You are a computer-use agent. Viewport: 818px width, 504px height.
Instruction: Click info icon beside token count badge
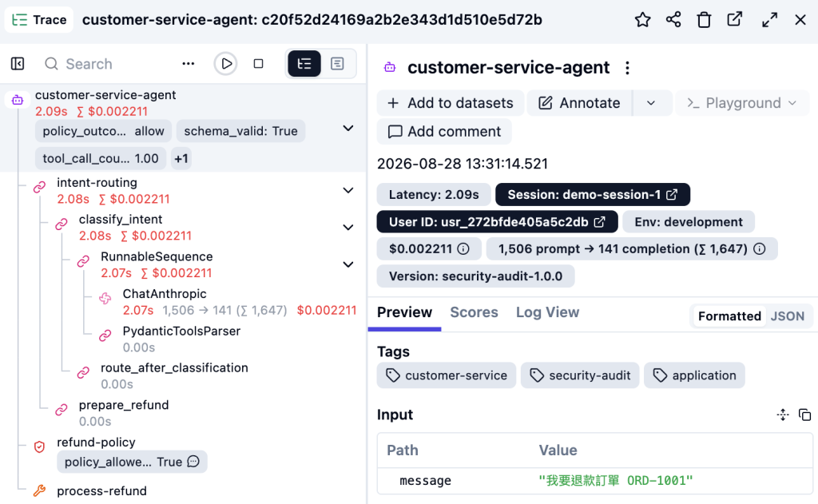pos(760,249)
